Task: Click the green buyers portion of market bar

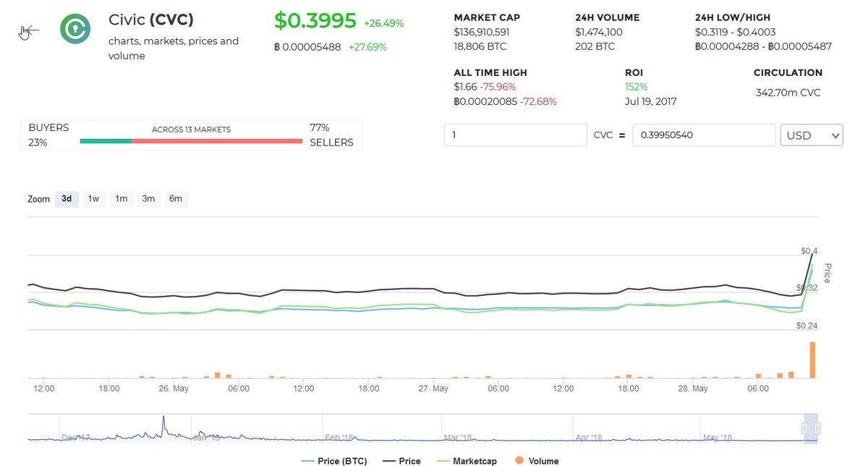Action: click(x=106, y=141)
